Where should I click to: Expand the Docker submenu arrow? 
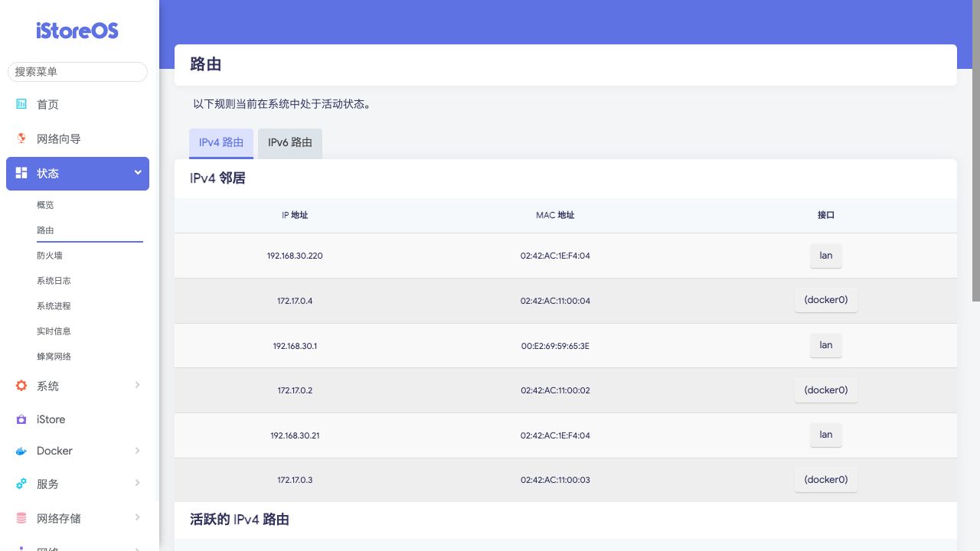[138, 451]
